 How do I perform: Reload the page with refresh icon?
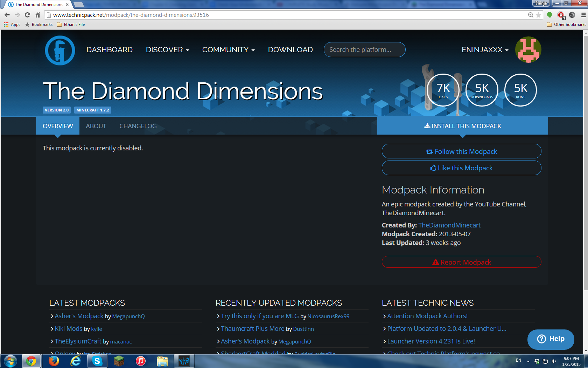(28, 15)
